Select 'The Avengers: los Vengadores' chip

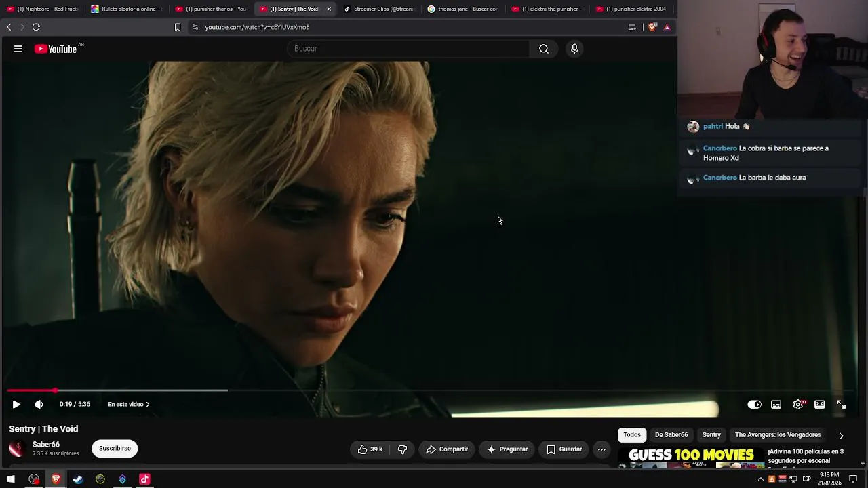point(778,435)
